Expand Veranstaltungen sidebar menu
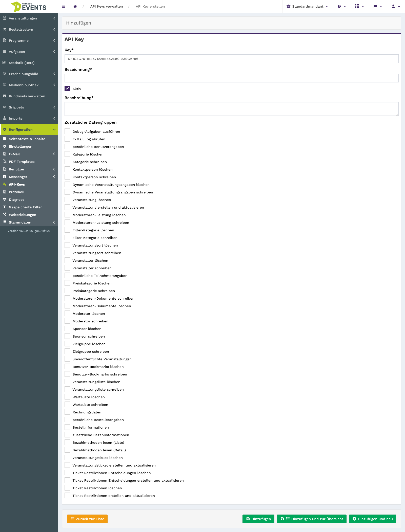This screenshot has height=532, width=405. click(x=29, y=18)
